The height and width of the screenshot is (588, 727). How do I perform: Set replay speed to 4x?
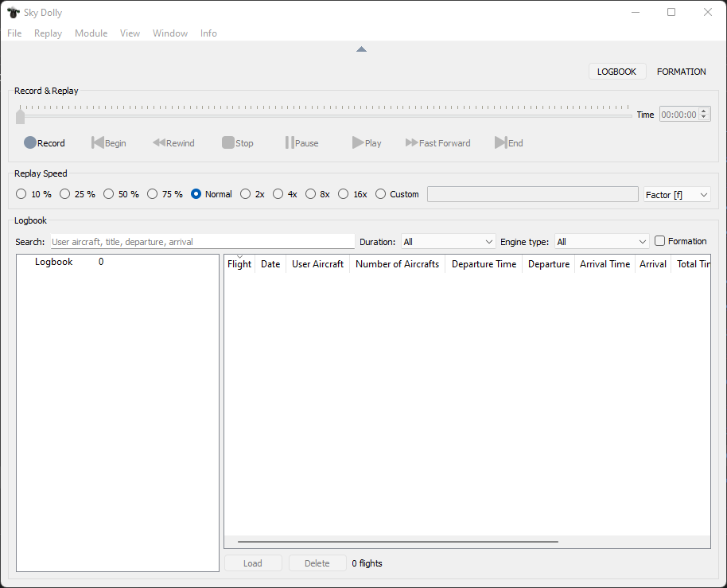(285, 194)
